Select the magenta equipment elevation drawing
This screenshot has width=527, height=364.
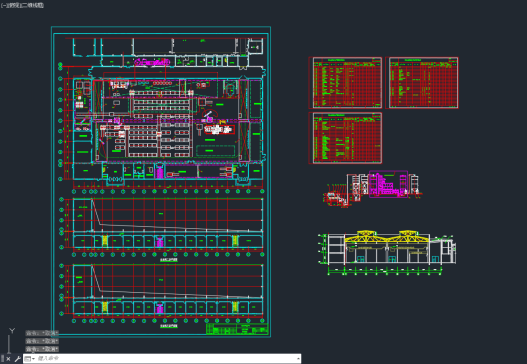pos(388,184)
